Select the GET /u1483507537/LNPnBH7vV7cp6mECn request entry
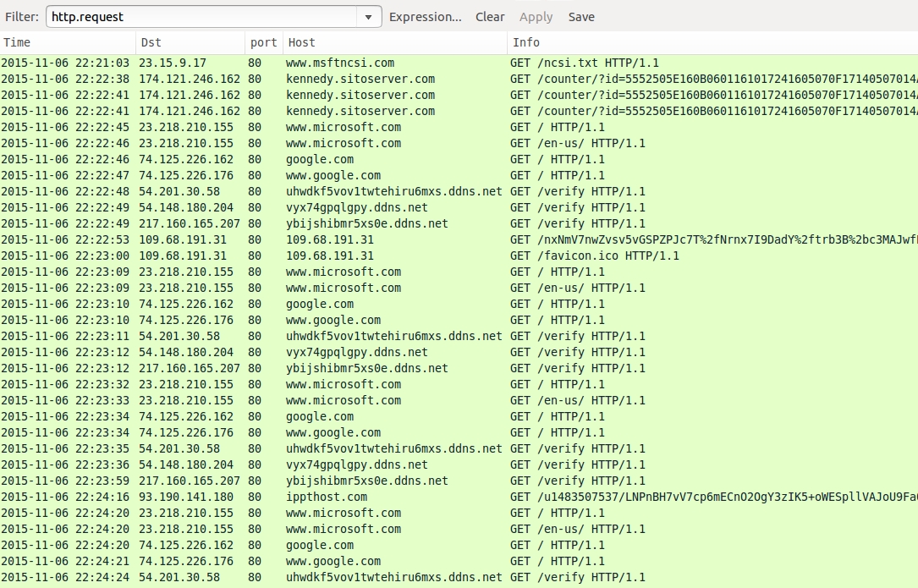 point(714,497)
